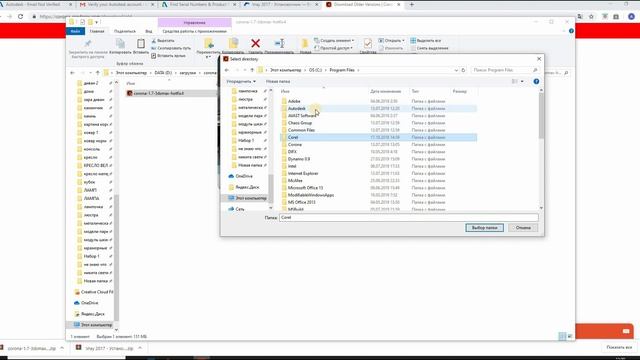
Task: Click the red Delete X icon in Explorer ribbon
Action: pyautogui.click(x=256, y=43)
